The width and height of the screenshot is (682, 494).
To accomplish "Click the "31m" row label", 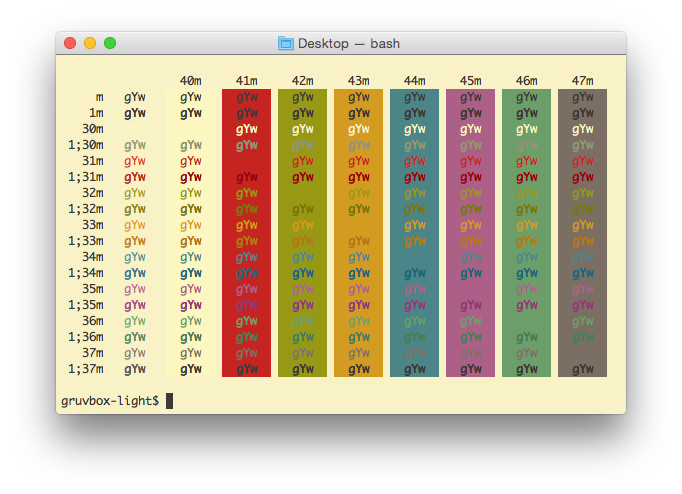I will [x=93, y=161].
